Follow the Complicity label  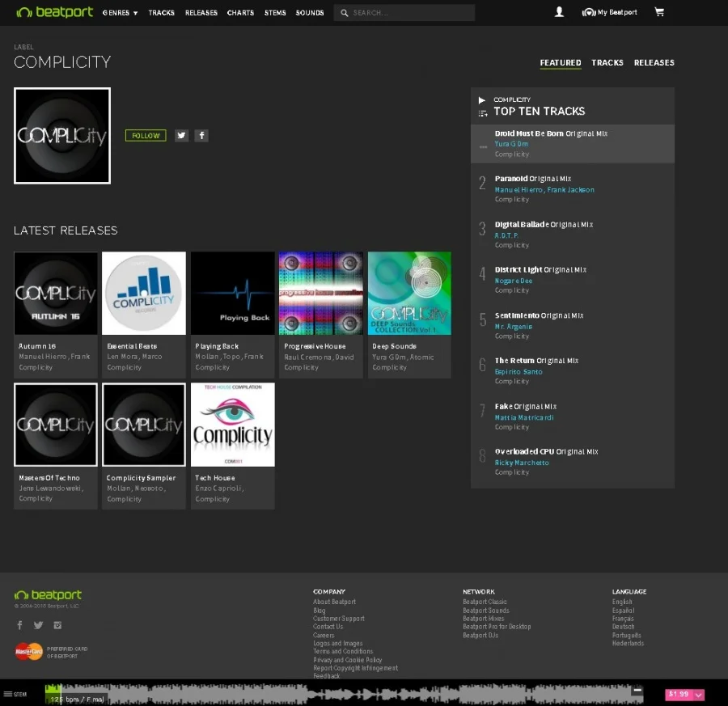pyautogui.click(x=146, y=136)
